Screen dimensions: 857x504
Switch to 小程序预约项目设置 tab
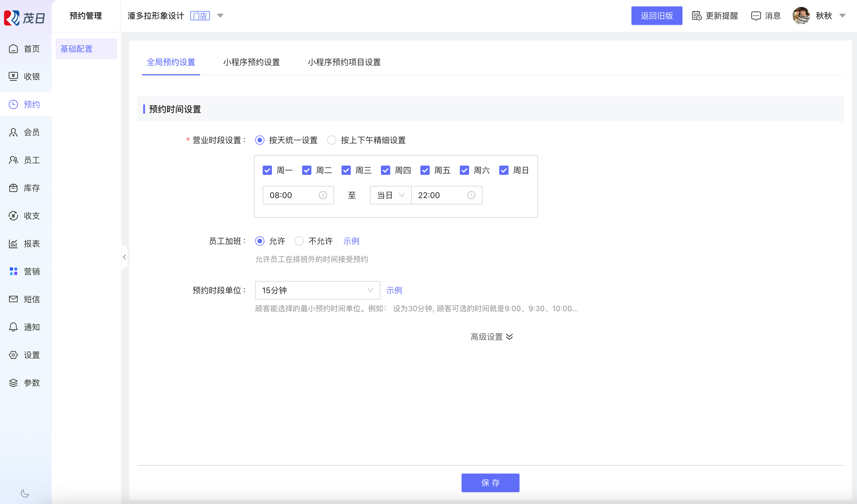click(344, 62)
